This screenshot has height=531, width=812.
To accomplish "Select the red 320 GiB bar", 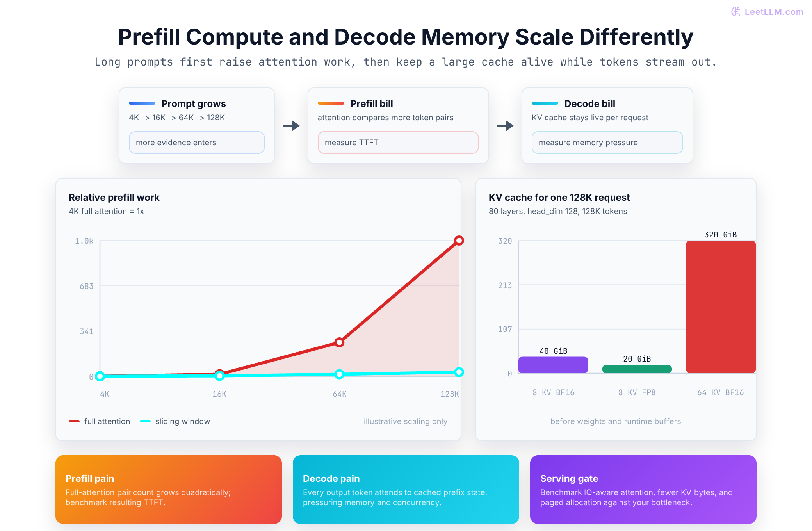I will coord(721,307).
